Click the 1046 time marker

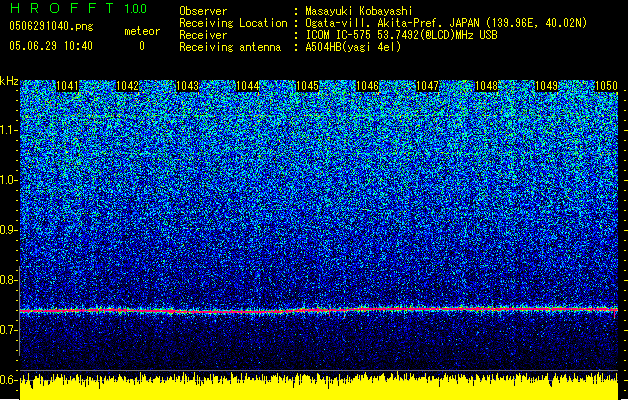tap(367, 86)
